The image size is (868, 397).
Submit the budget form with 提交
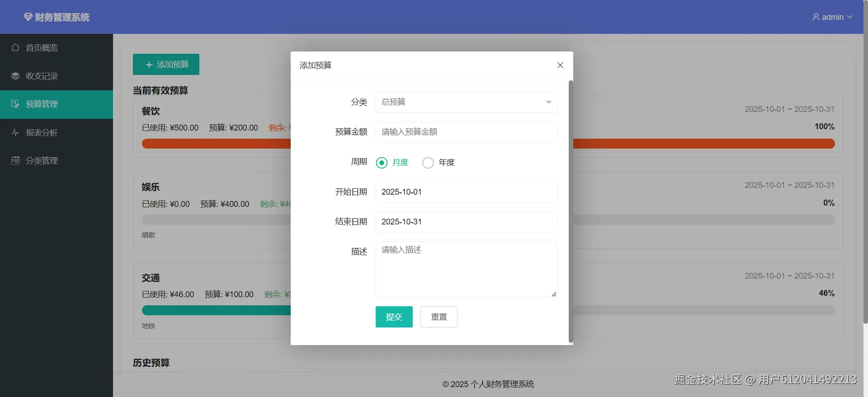coord(394,317)
